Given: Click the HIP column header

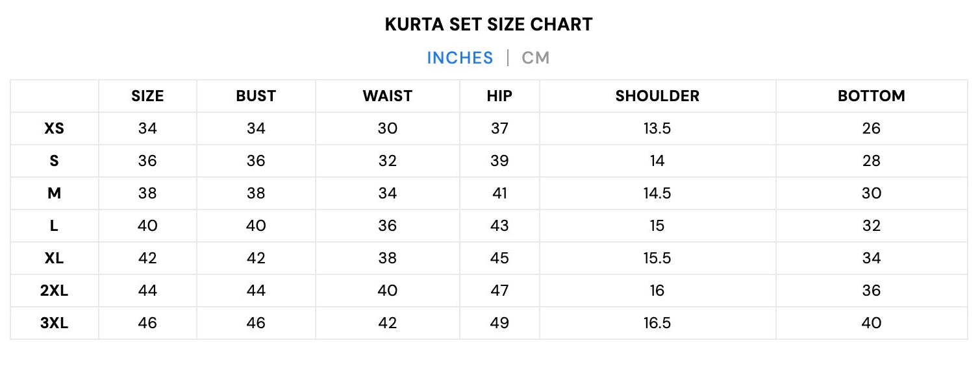Looking at the screenshot, I should click(x=499, y=96).
